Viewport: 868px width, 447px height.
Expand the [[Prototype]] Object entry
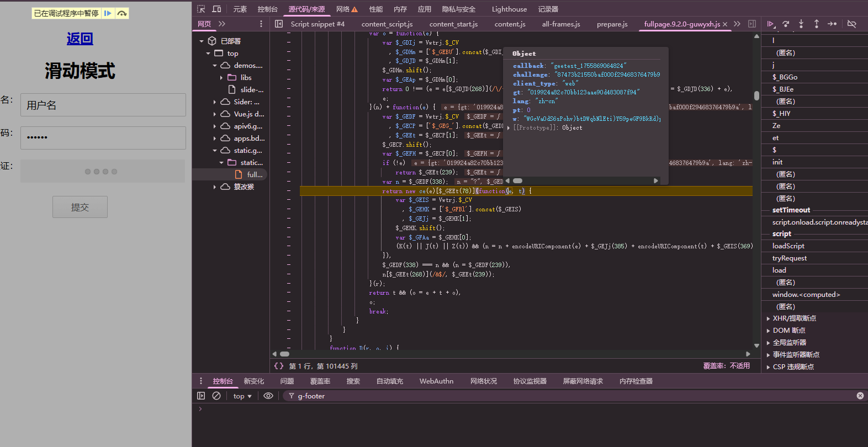click(x=509, y=127)
